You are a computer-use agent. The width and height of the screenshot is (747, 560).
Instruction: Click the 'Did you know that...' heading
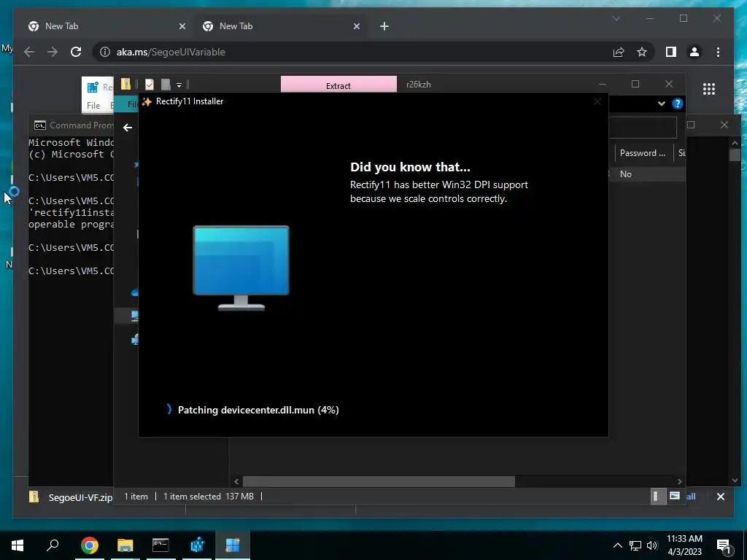click(x=410, y=167)
